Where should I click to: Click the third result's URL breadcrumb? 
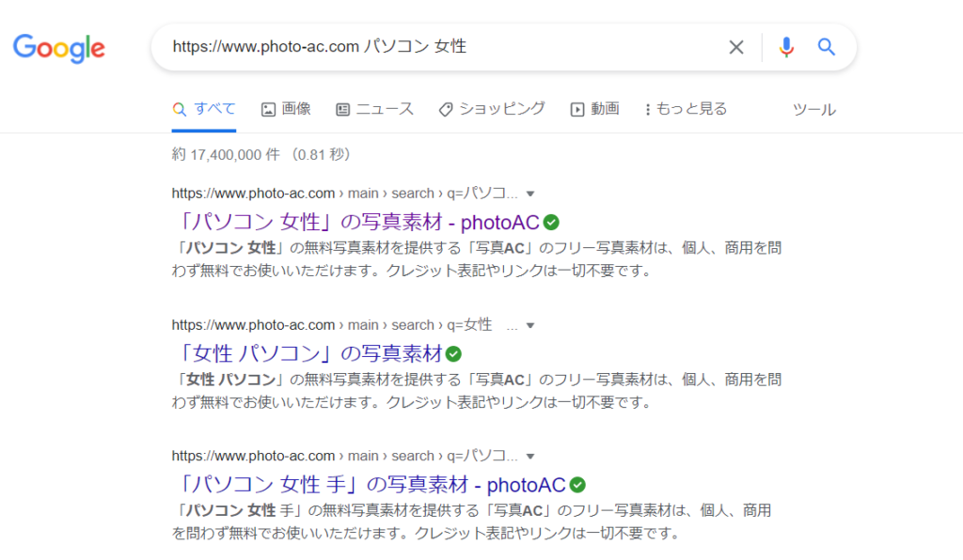[x=344, y=456]
